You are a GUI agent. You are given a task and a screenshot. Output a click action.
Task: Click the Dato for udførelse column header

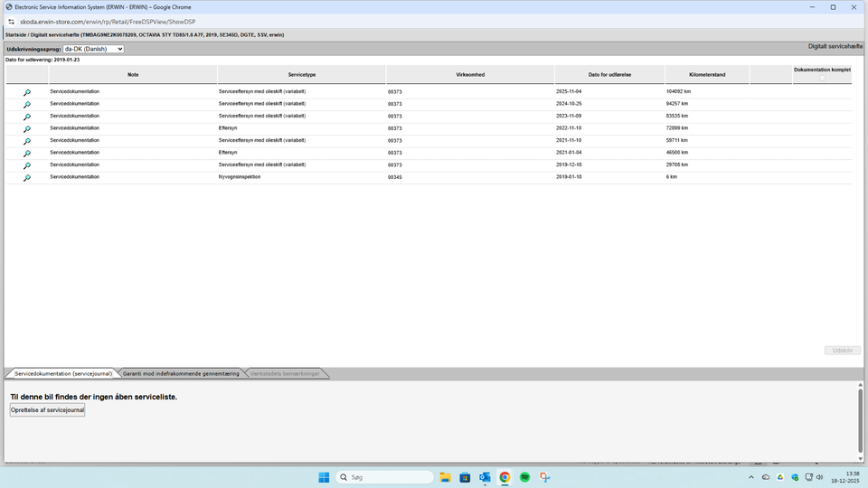[609, 74]
